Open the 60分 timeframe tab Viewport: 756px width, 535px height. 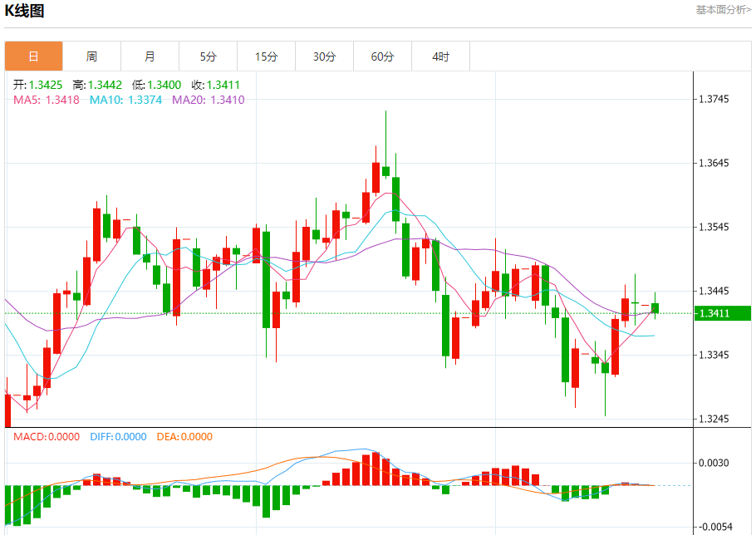tap(382, 56)
